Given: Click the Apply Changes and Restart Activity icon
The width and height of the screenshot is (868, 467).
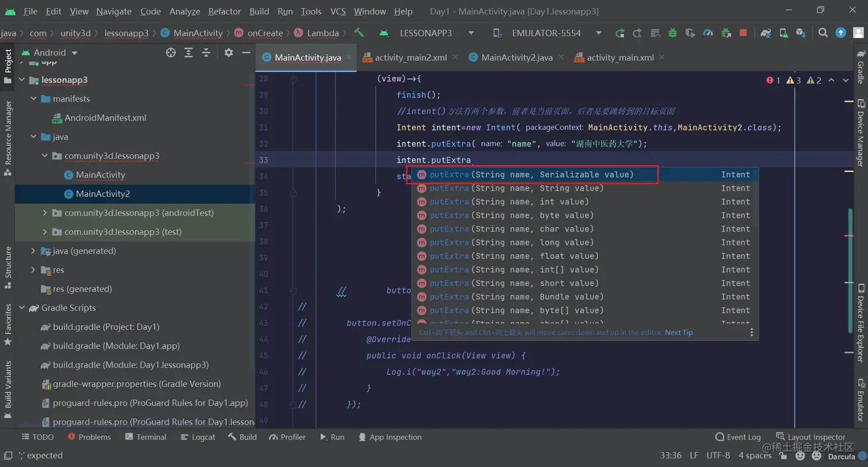Looking at the screenshot, I should tap(637, 33).
